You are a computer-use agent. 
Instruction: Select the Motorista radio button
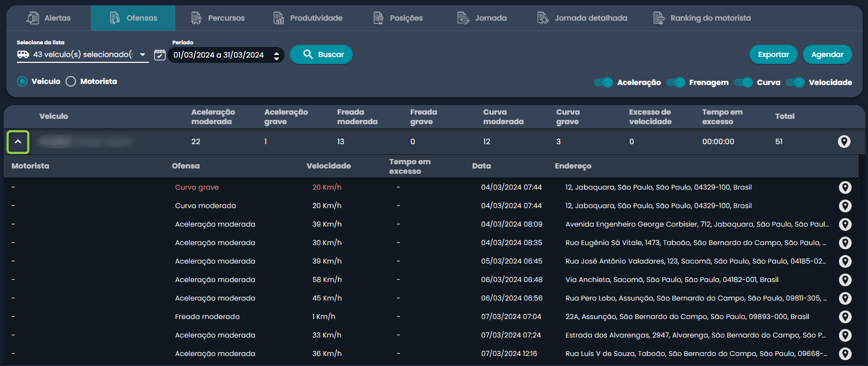[71, 81]
